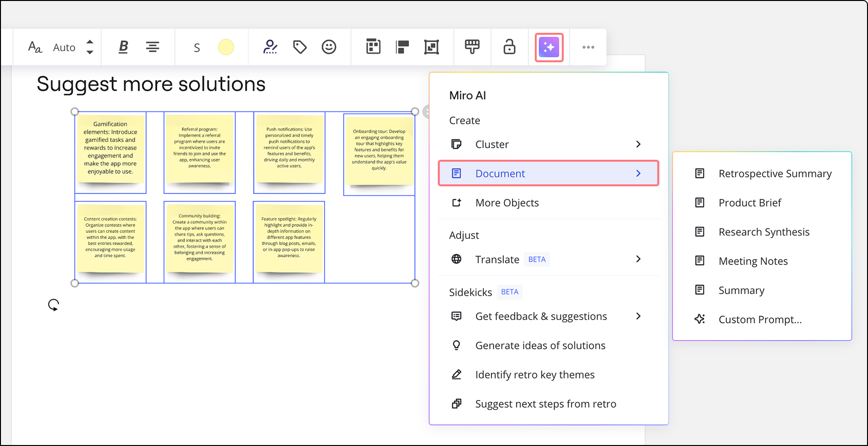Select the Gamification elements sticky note
Screen dimensions: 868x446
click(110, 148)
